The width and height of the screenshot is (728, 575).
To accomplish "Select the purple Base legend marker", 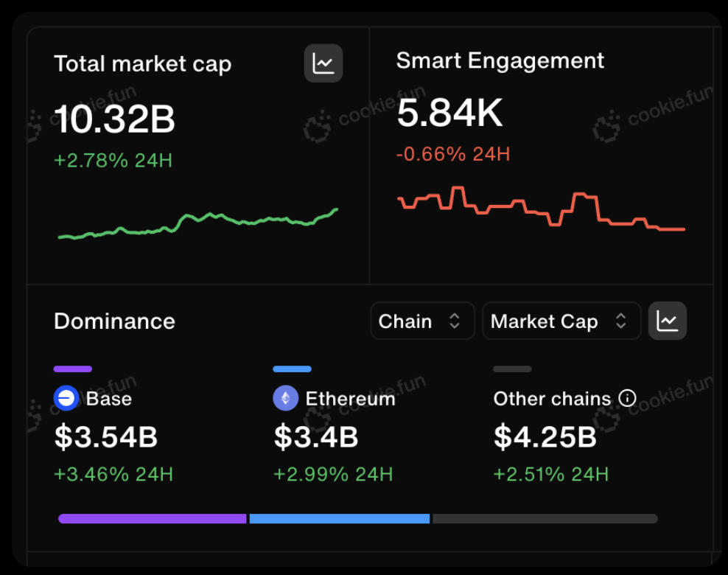I will [73, 369].
